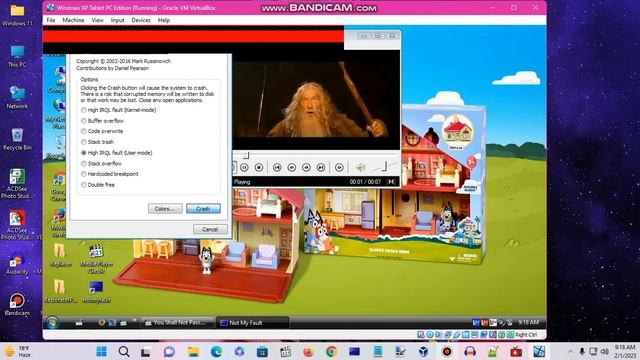The image size is (640, 360).
Task: Mute the media player speaker icon
Action: tap(360, 167)
